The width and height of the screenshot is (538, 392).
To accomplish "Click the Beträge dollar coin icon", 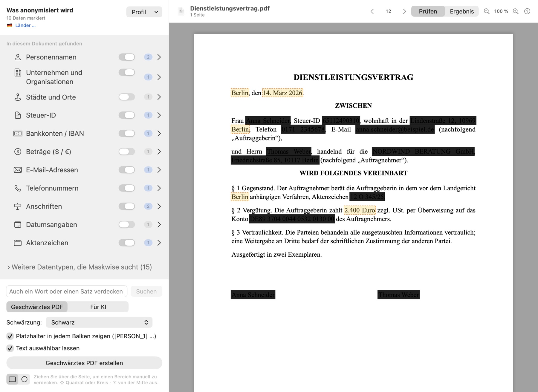I will [18, 152].
